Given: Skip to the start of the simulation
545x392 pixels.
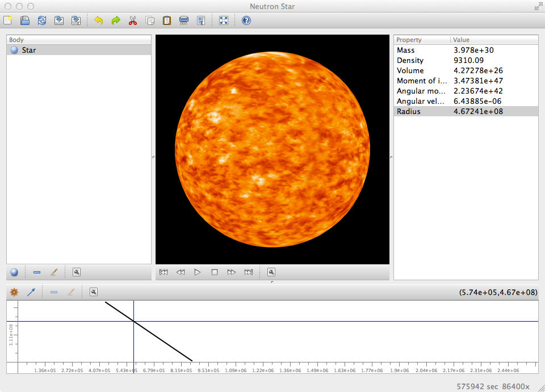Looking at the screenshot, I should coord(163,272).
